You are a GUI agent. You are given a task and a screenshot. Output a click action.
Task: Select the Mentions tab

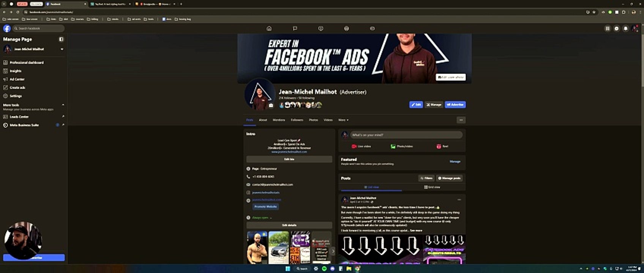coord(279,120)
